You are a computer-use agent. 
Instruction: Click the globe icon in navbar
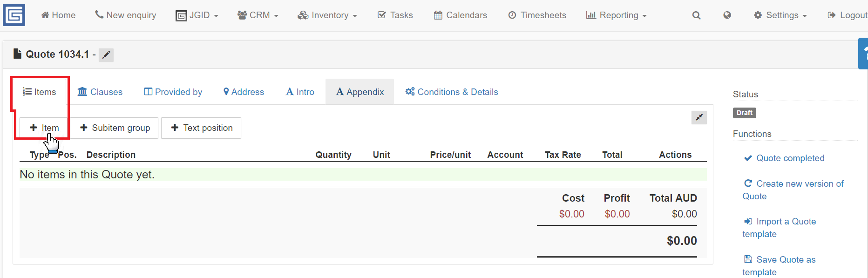tap(727, 15)
